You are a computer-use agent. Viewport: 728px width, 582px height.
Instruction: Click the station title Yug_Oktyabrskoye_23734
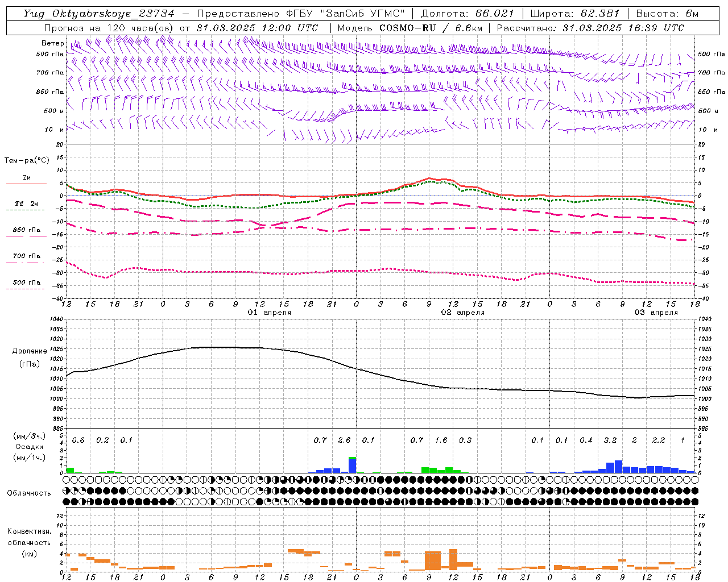pos(99,14)
